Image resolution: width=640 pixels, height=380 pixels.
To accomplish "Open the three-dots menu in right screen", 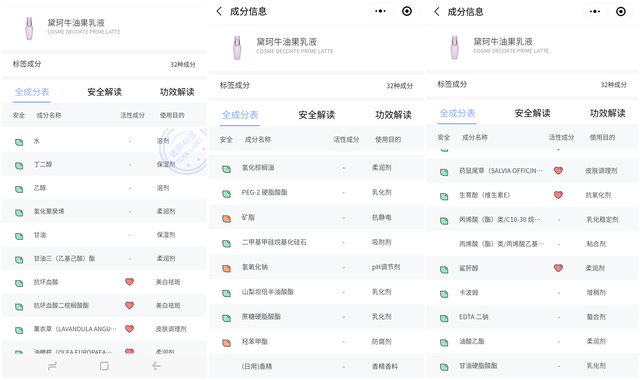I will coord(595,11).
